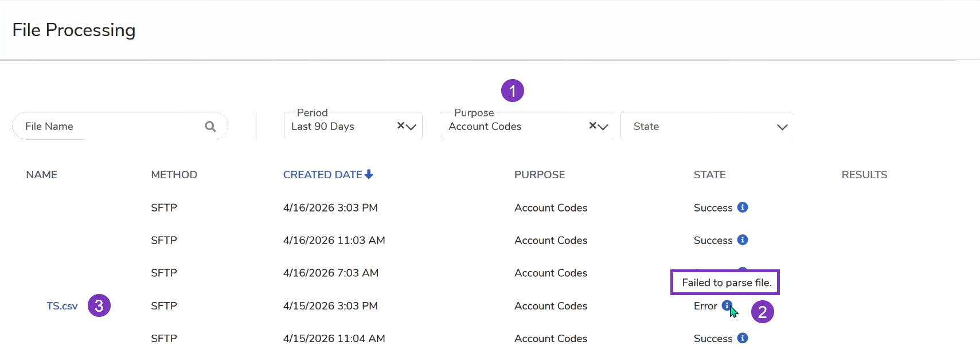
Task: Click the STATE column header
Action: coord(709,175)
